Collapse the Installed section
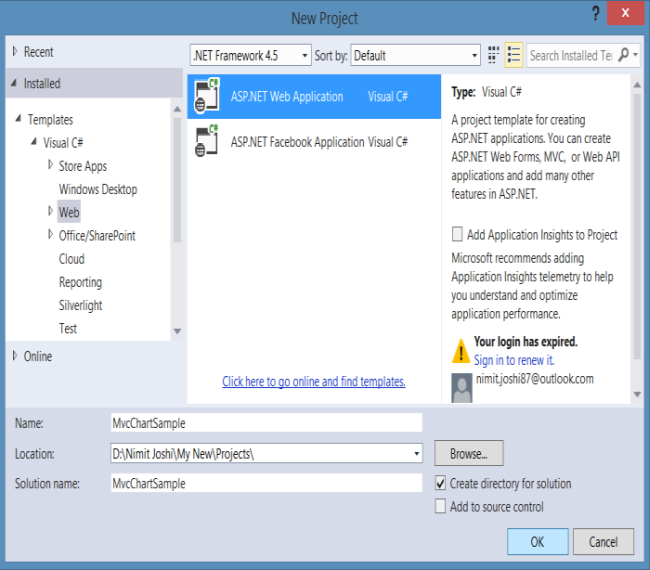This screenshot has width=650, height=570. click(14, 83)
